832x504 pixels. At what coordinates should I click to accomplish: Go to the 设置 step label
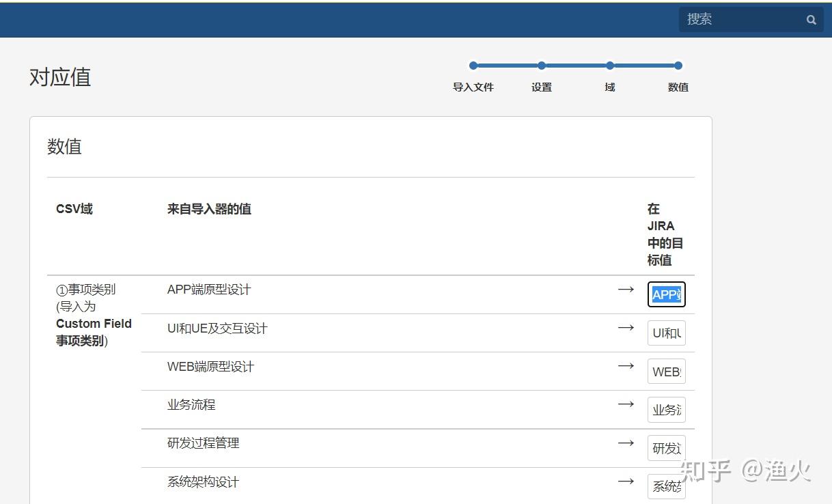click(x=542, y=87)
